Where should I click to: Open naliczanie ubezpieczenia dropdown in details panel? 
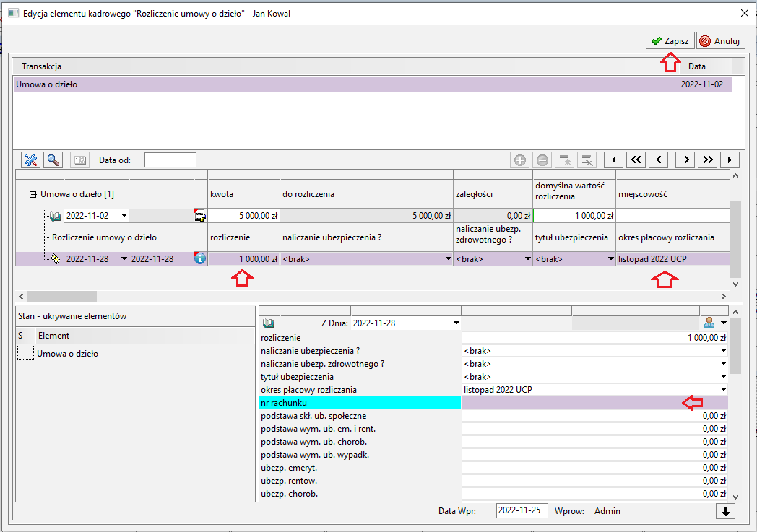tap(723, 351)
